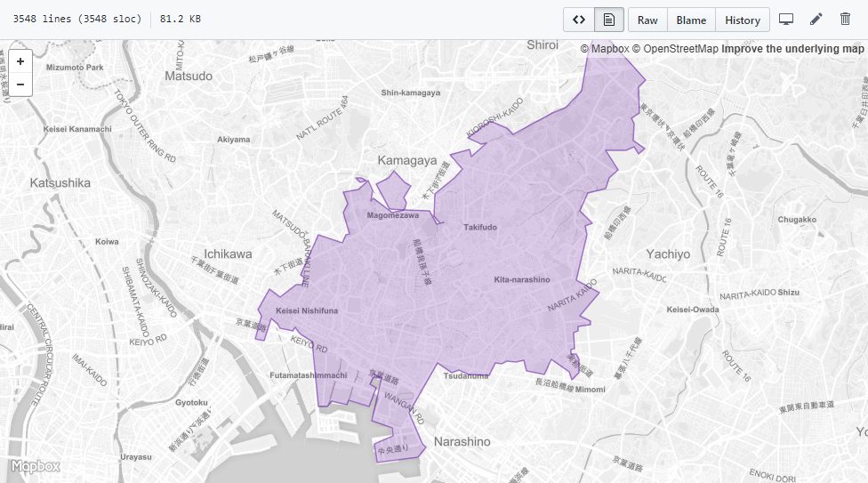868x483 pixels.
Task: Edit file with the pencil icon
Action: (816, 20)
